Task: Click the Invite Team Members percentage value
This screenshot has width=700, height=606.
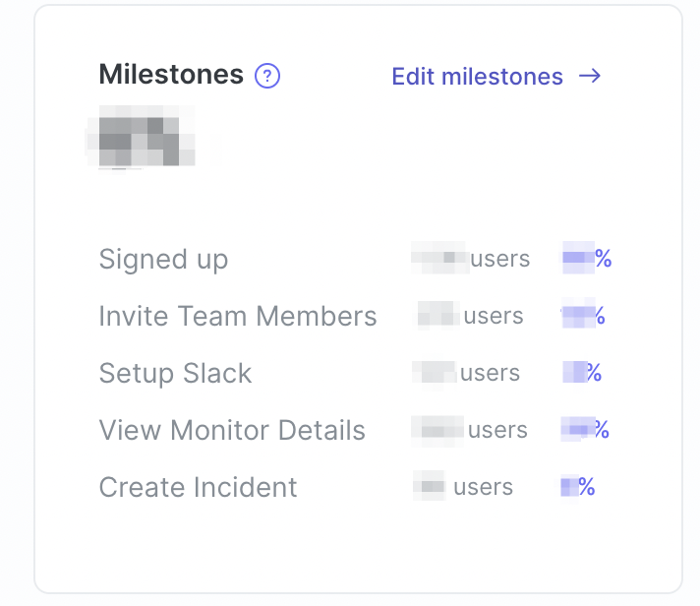Action: click(x=583, y=315)
